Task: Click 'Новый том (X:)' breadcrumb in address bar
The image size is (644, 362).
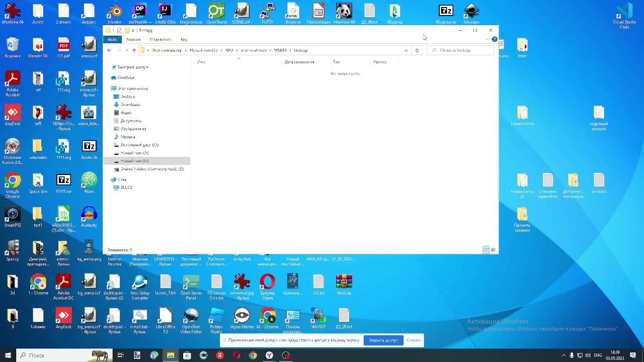Action: point(203,50)
